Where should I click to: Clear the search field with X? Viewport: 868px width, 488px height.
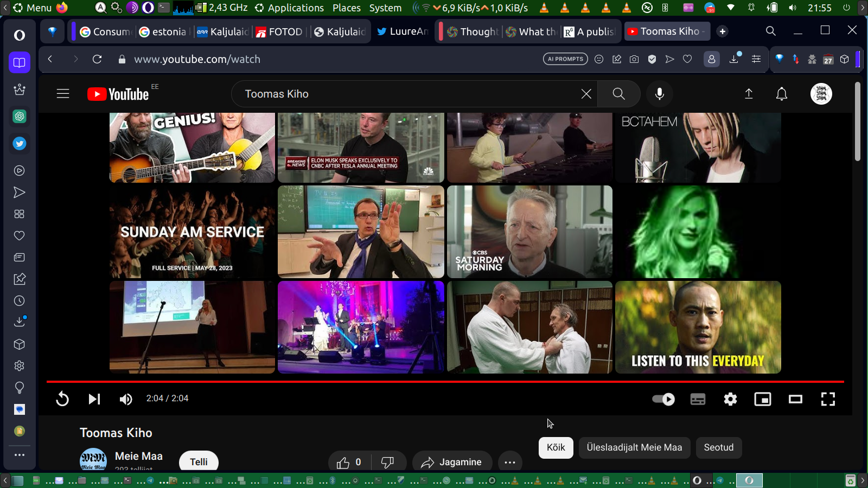pos(586,94)
